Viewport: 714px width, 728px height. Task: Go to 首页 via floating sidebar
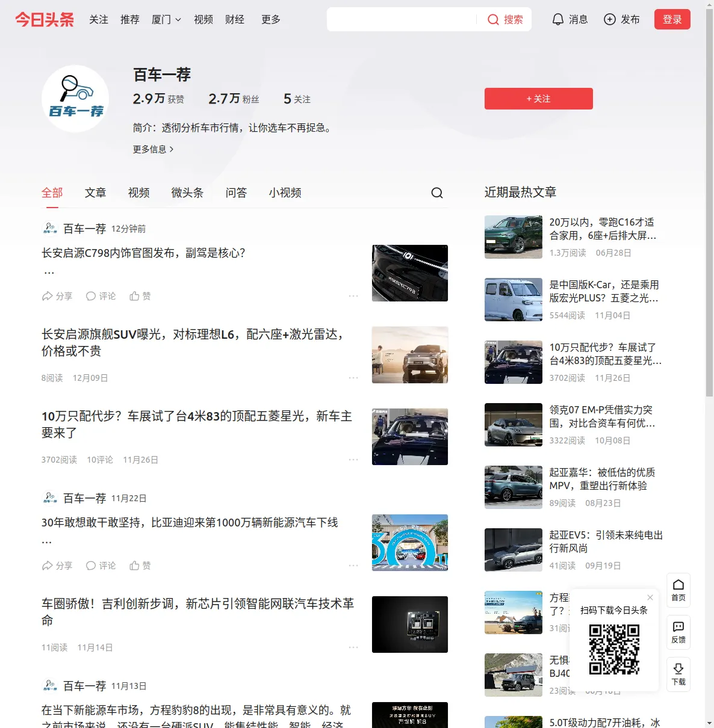[x=678, y=590]
